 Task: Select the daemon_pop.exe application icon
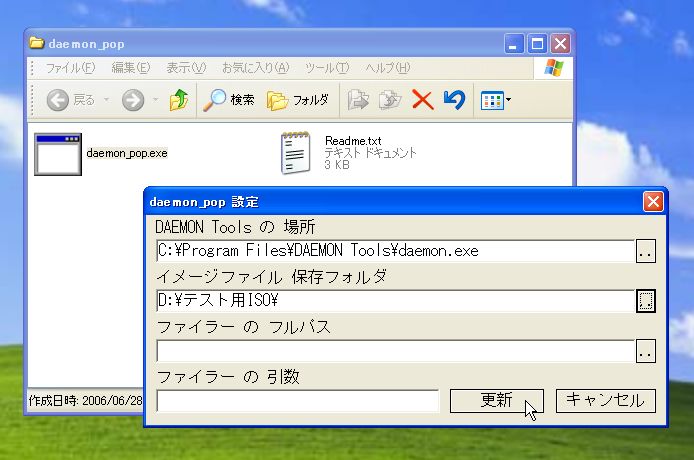pos(58,154)
